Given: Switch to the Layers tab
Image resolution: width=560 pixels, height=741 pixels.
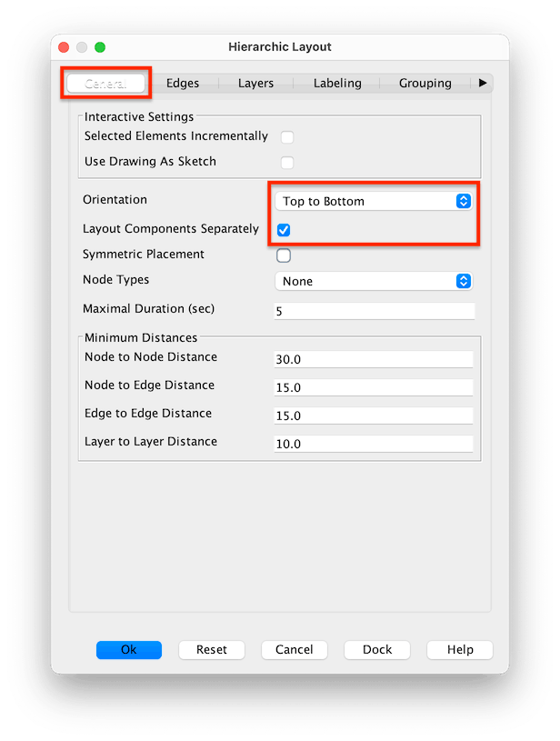Looking at the screenshot, I should pyautogui.click(x=255, y=83).
